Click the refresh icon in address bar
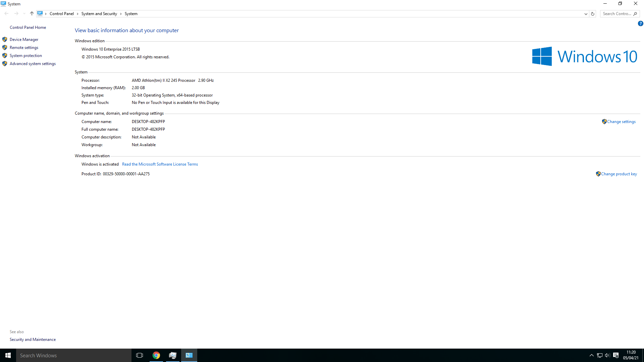This screenshot has width=644, height=362. click(593, 14)
